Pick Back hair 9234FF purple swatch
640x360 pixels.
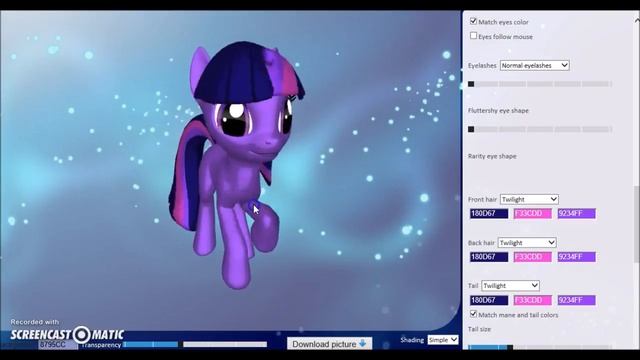(x=577, y=257)
